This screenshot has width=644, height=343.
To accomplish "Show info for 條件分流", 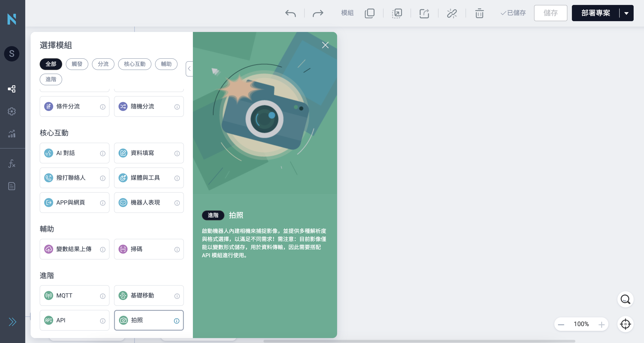I will pyautogui.click(x=103, y=107).
